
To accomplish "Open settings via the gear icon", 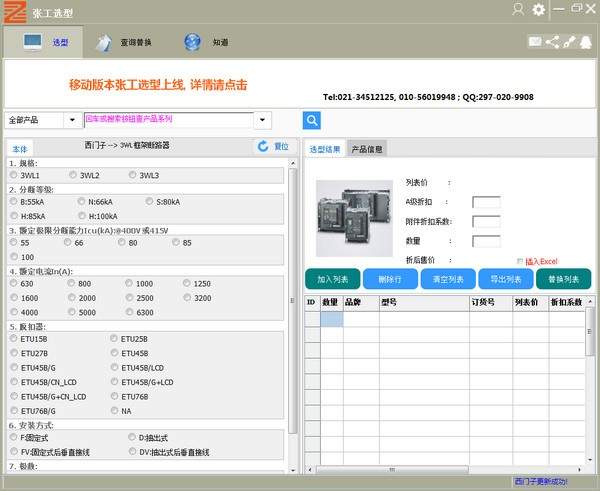I will pos(539,9).
